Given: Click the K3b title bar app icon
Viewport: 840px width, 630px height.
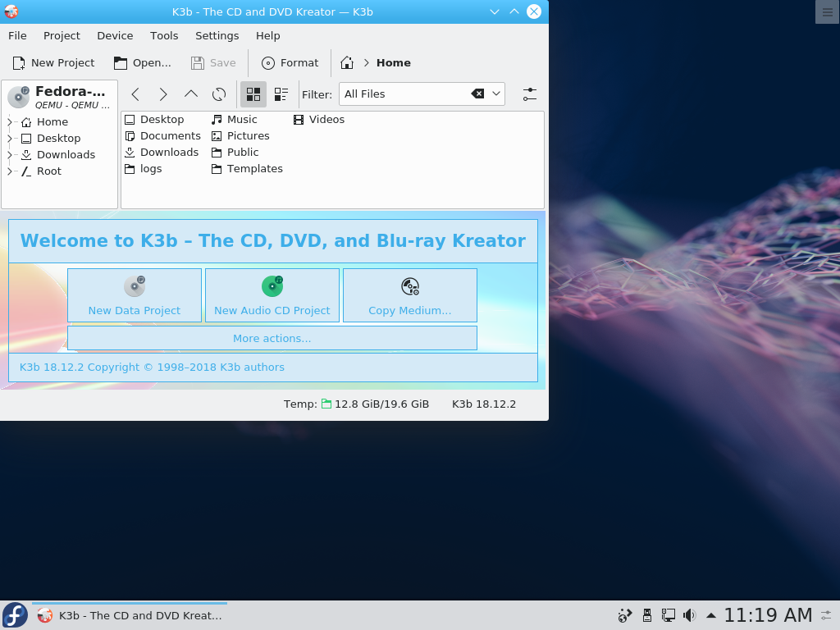Looking at the screenshot, I should [x=11, y=11].
